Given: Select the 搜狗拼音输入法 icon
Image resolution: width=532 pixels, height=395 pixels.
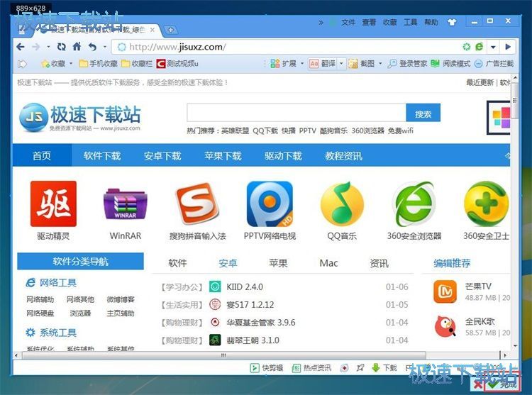Looking at the screenshot, I should pos(197,204).
